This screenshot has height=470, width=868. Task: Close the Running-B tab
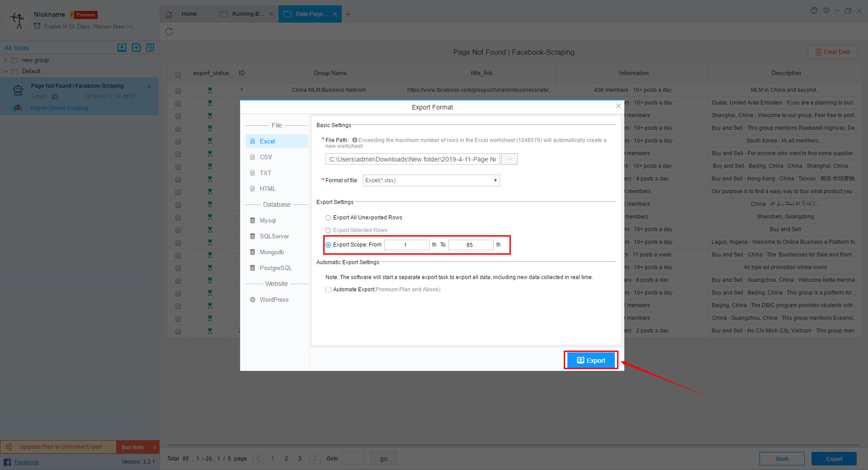(271, 14)
